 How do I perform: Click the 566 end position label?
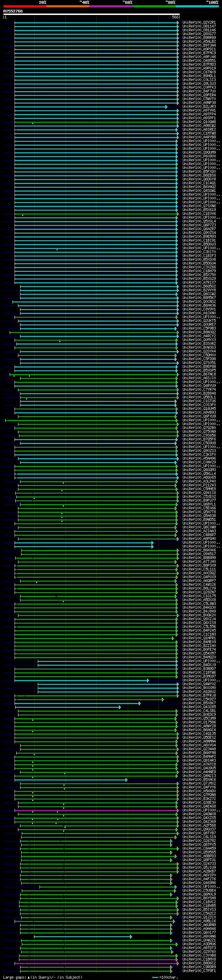[175, 17]
